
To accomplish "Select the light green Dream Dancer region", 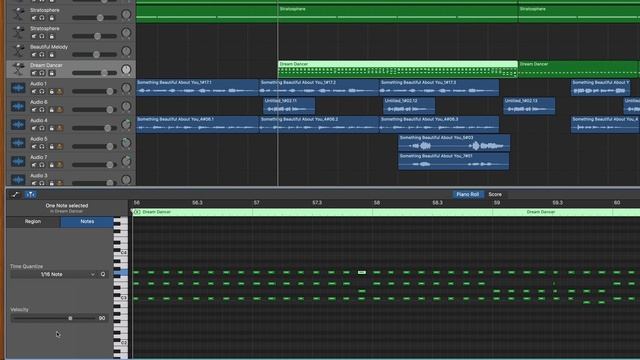I will [x=398, y=69].
